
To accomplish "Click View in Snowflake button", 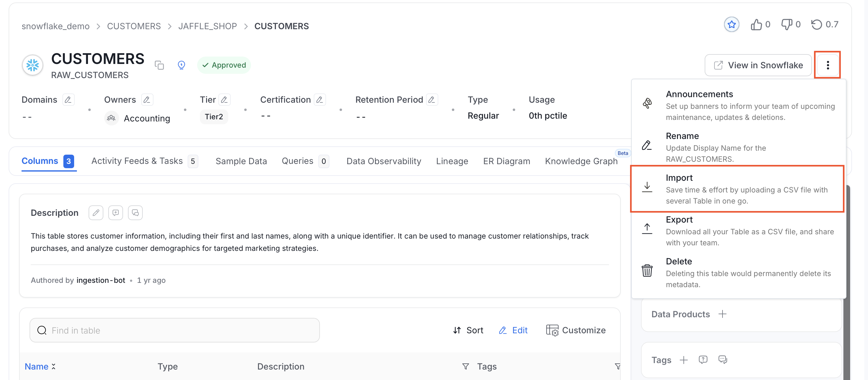I will pyautogui.click(x=758, y=65).
